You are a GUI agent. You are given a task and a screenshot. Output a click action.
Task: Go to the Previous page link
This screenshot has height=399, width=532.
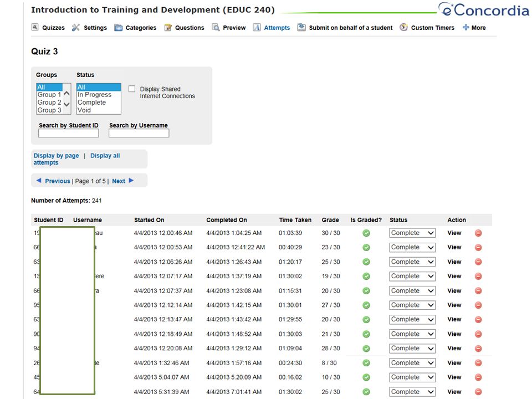tap(57, 181)
